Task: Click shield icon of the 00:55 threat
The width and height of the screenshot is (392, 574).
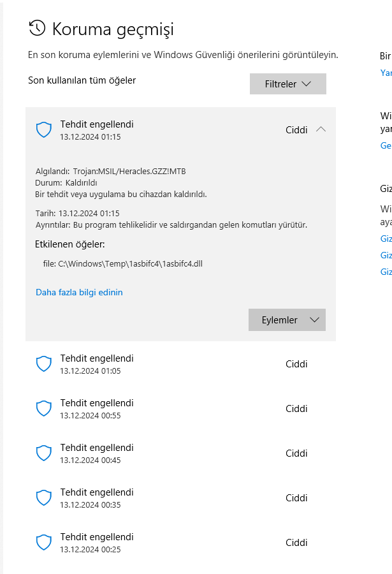Action: click(x=43, y=409)
